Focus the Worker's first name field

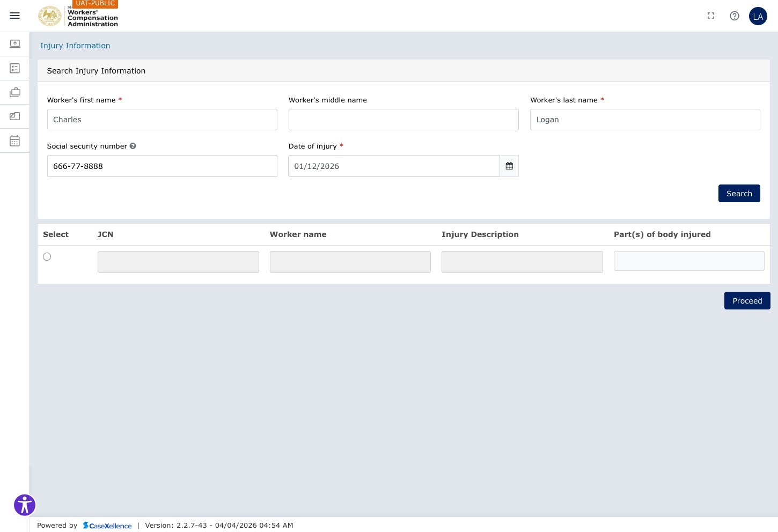(x=162, y=120)
